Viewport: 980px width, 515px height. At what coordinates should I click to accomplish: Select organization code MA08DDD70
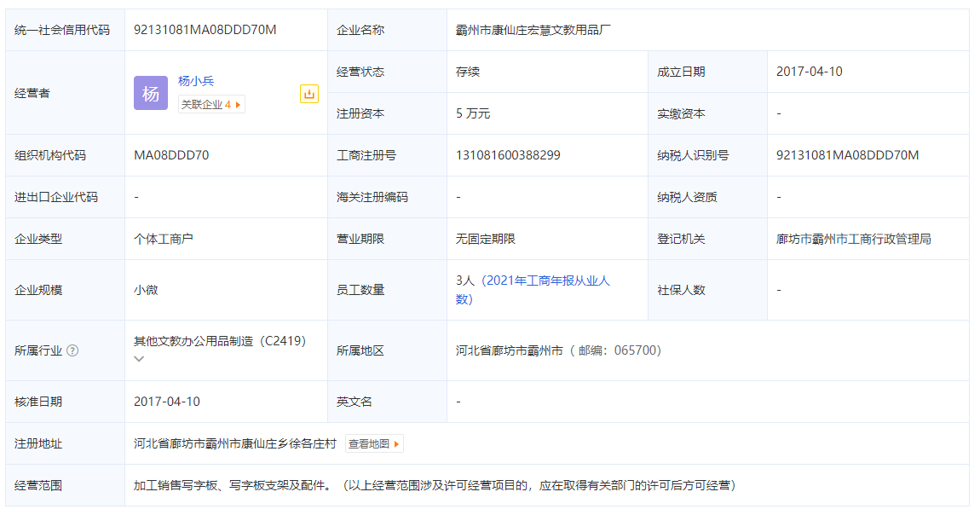click(x=171, y=156)
